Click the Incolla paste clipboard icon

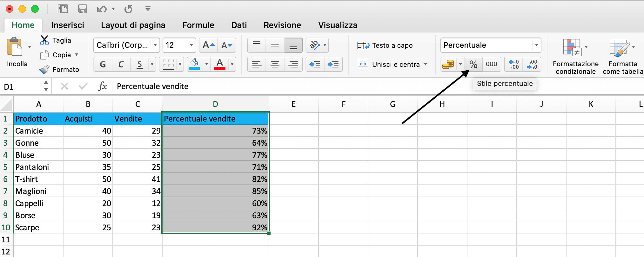pyautogui.click(x=14, y=47)
